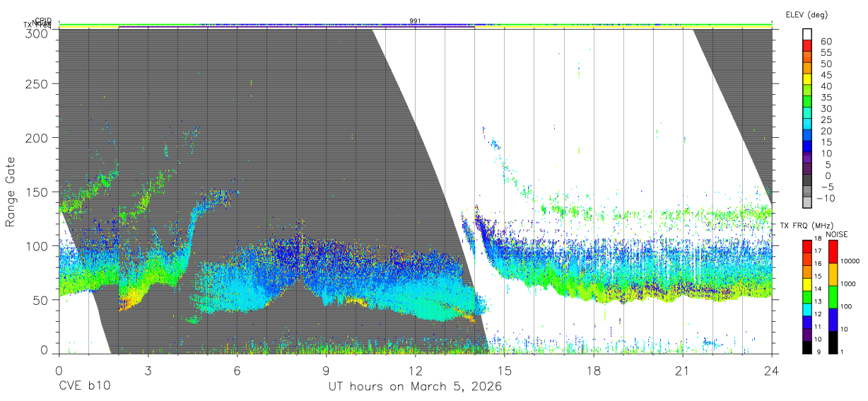The height and width of the screenshot is (401, 868).
Task: Click the 15 tick on the UT hours axis
Action: point(504,370)
